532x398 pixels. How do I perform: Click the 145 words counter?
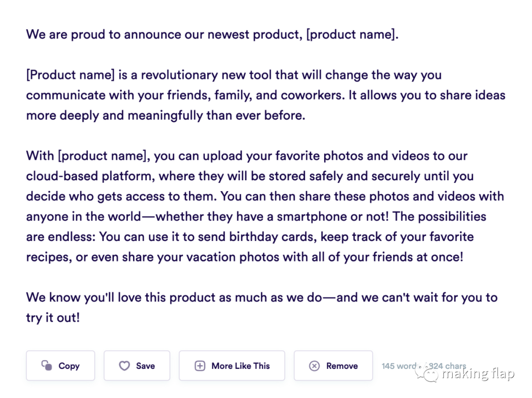[399, 366]
